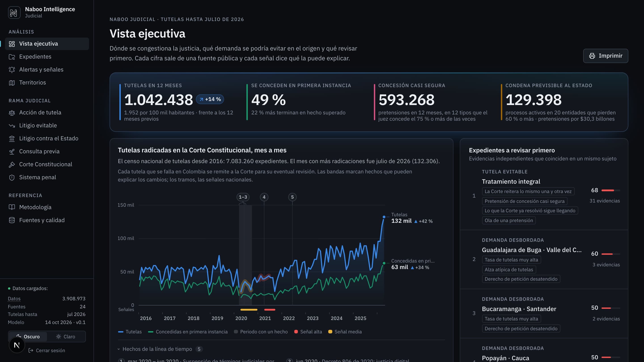The image size is (644, 362).
Task: Click score bar next to 68
Action: (x=611, y=191)
